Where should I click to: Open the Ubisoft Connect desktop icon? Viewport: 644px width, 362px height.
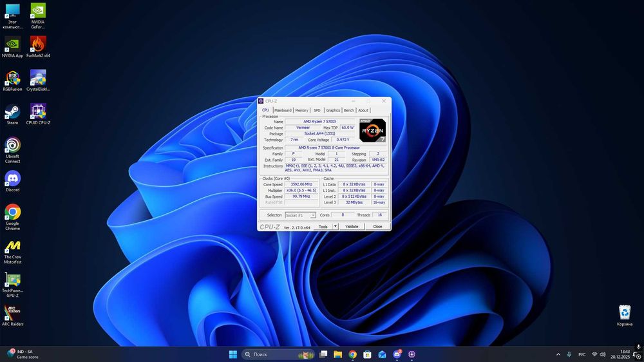pyautogui.click(x=12, y=150)
